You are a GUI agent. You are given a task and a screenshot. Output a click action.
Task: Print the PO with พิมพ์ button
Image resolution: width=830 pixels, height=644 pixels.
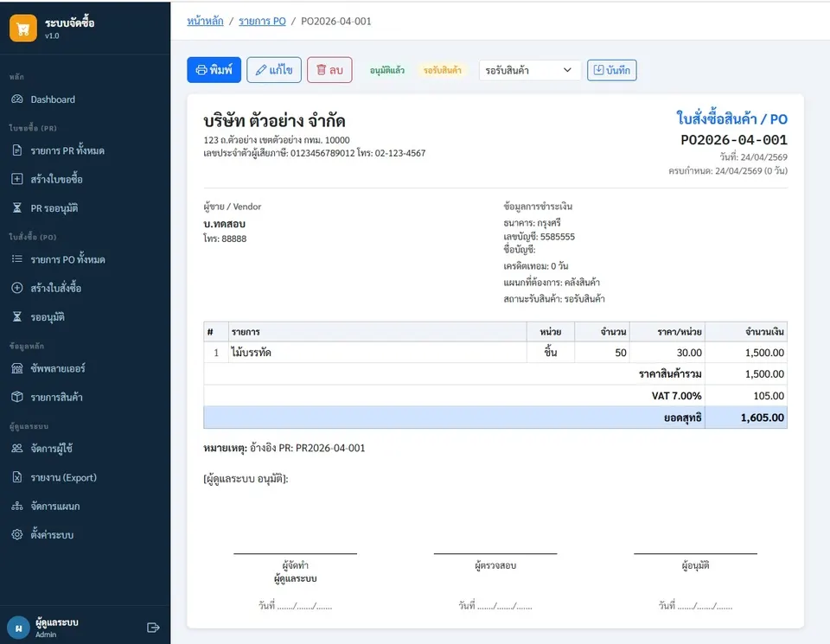pyautogui.click(x=214, y=70)
